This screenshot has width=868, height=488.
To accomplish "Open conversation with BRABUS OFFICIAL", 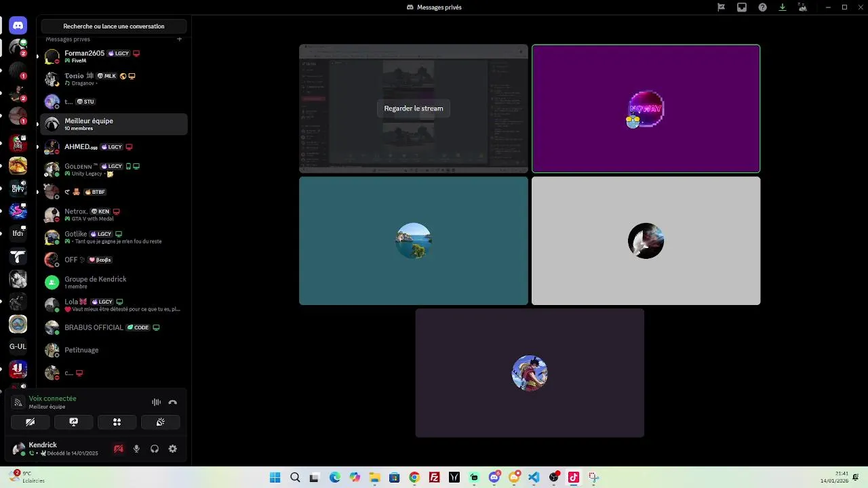I will [x=114, y=327].
